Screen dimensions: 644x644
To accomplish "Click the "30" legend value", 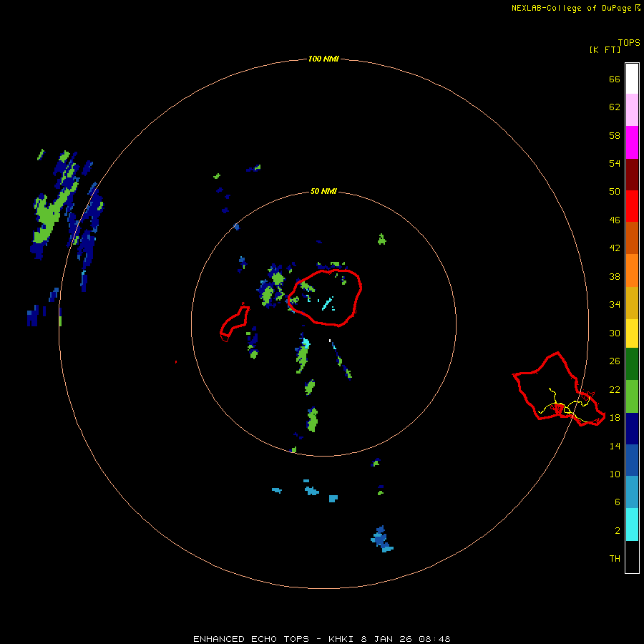I will point(615,333).
